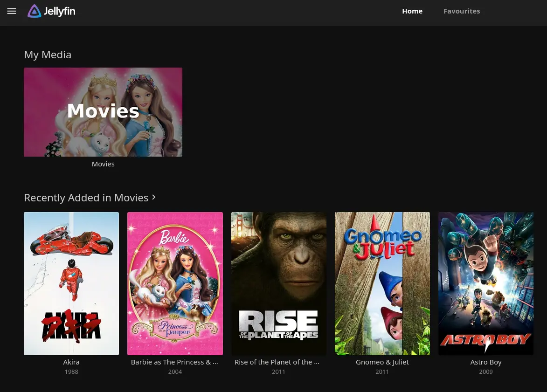Screen dimensions: 547x392
Task: Click the 'Barbie as The Princess &' title
Action: (x=174, y=362)
